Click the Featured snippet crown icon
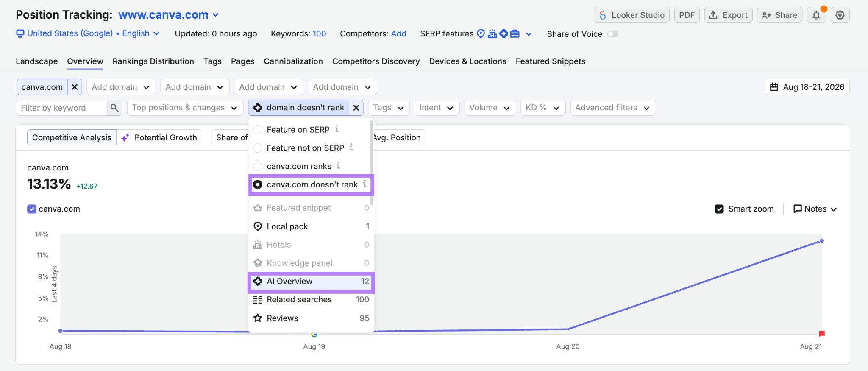 click(x=258, y=208)
